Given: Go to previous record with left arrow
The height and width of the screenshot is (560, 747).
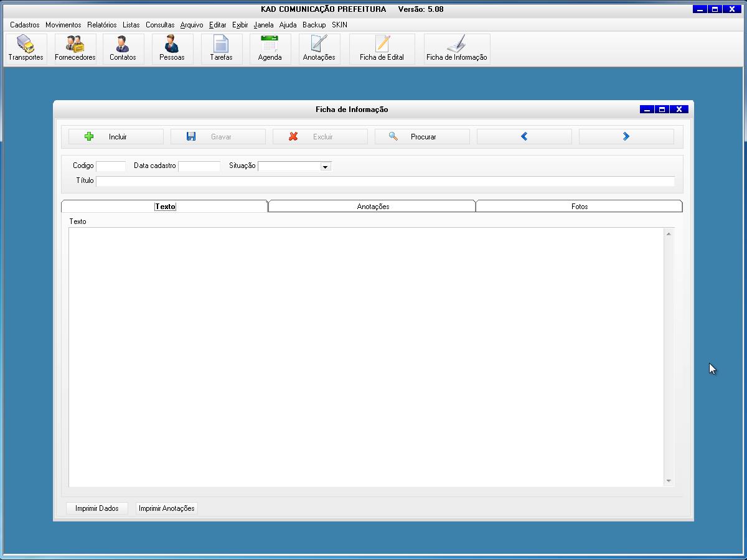Looking at the screenshot, I should [x=524, y=136].
